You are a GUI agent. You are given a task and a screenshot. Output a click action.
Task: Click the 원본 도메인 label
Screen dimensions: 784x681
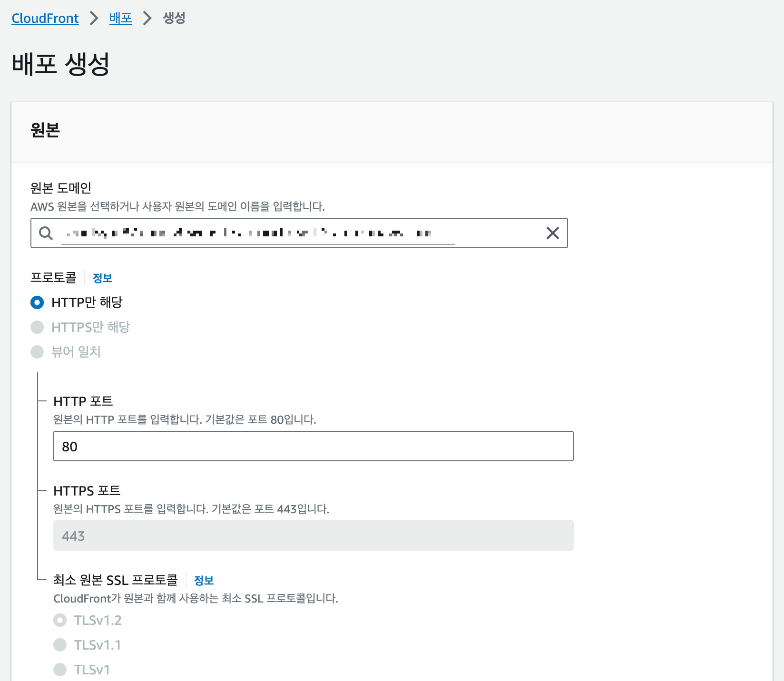61,188
